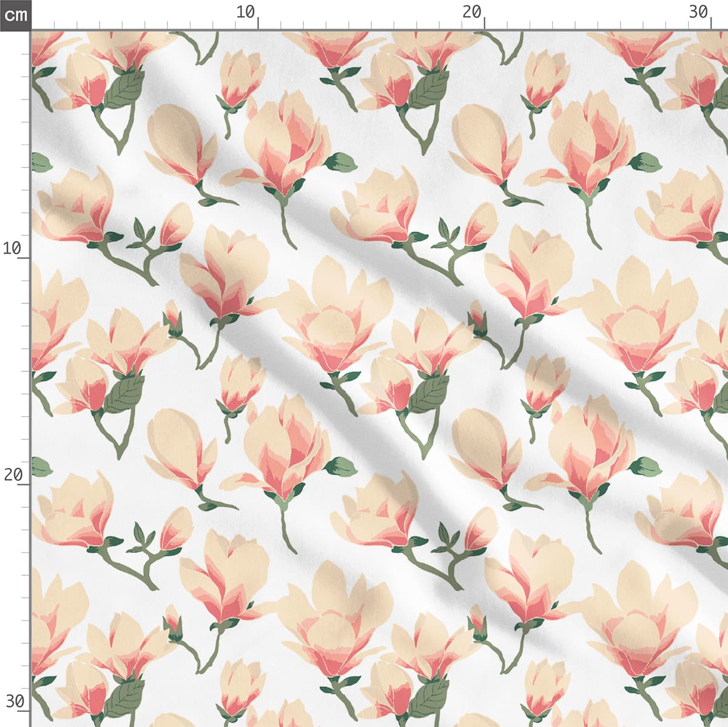Image resolution: width=728 pixels, height=727 pixels.
Task: Select the "30" mark on the horizontal ruler
Action: pyautogui.click(x=699, y=12)
